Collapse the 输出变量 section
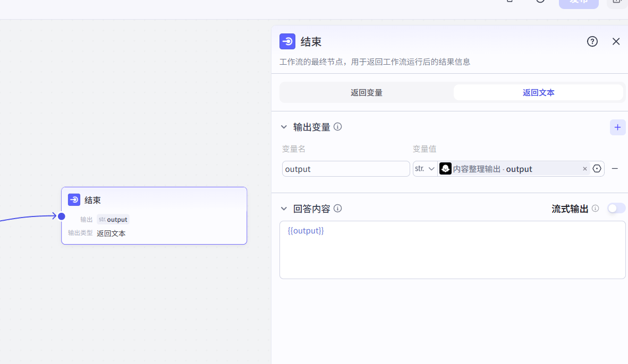Viewport: 628px width, 364px height. tap(284, 127)
